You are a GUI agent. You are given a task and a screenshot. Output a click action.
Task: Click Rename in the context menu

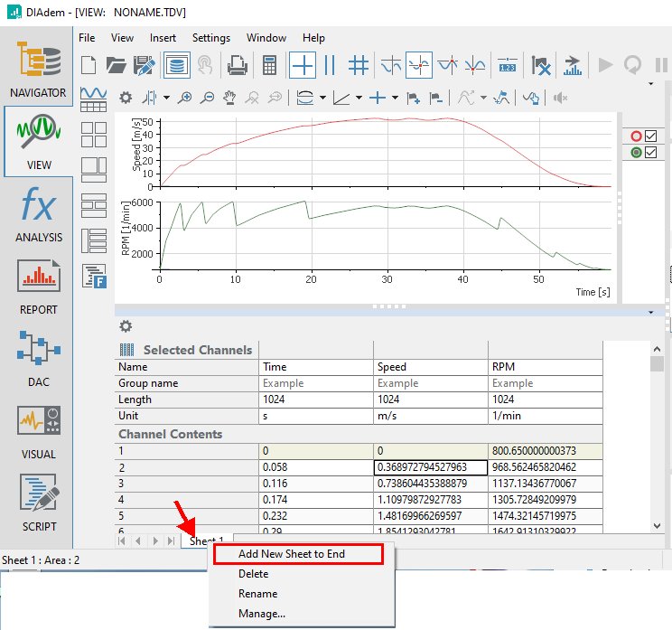(x=257, y=594)
